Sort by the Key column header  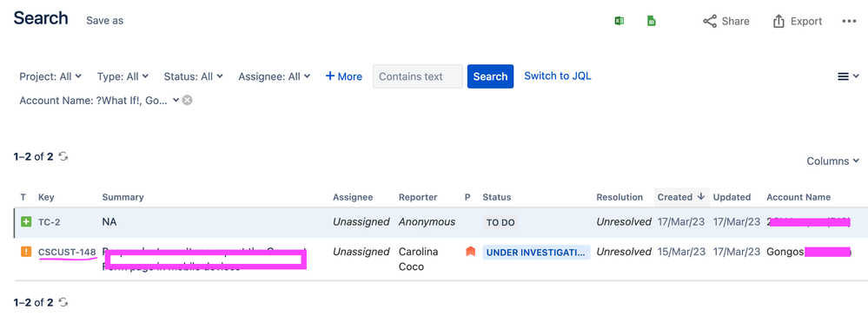[x=46, y=197]
